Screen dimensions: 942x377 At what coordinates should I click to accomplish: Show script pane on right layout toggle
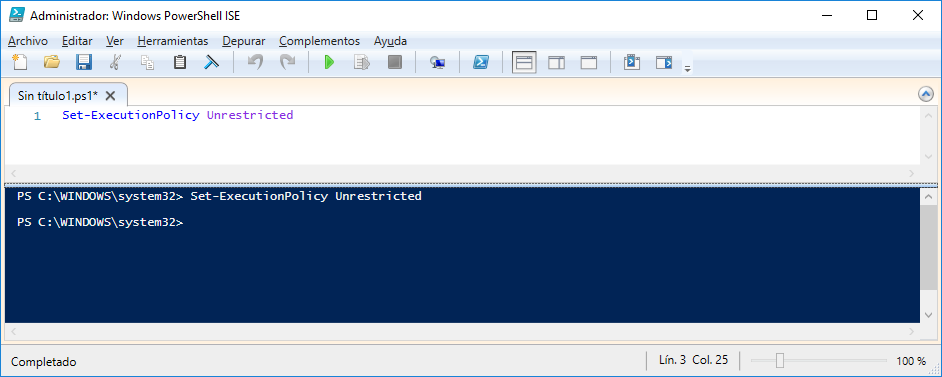pos(556,62)
